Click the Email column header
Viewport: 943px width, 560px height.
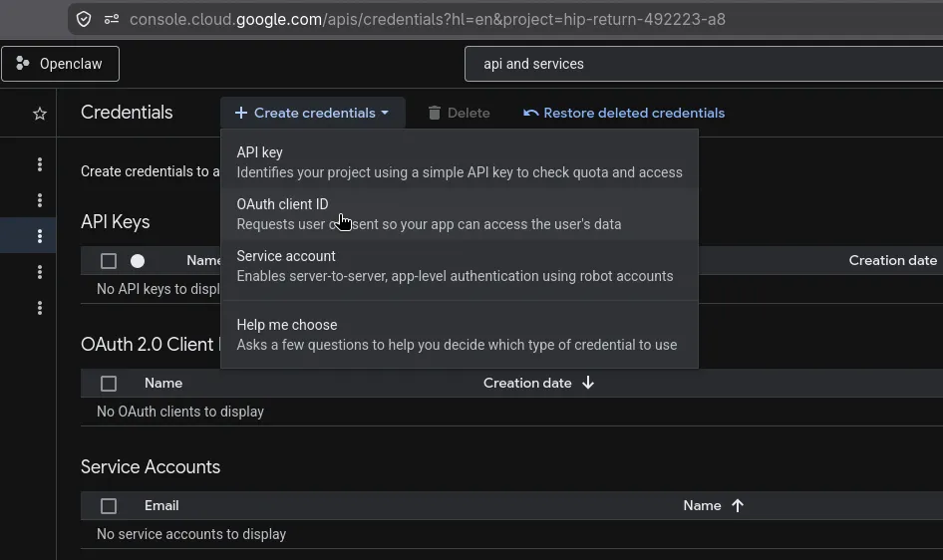[161, 505]
